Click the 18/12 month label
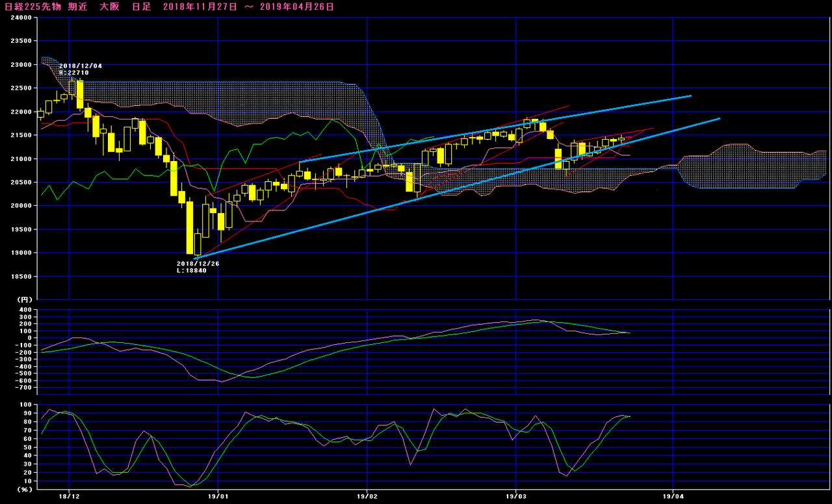The image size is (832, 504). tap(70, 496)
